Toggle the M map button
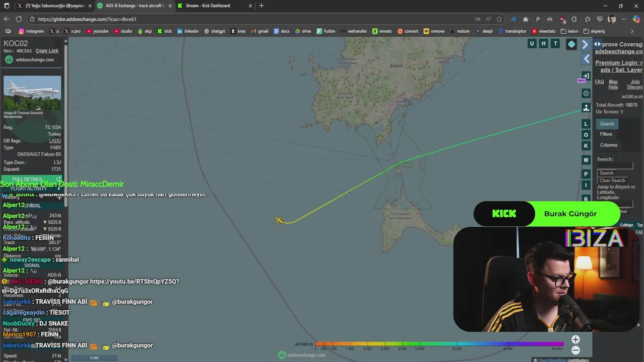This screenshot has height=362, width=644. pyautogui.click(x=586, y=160)
